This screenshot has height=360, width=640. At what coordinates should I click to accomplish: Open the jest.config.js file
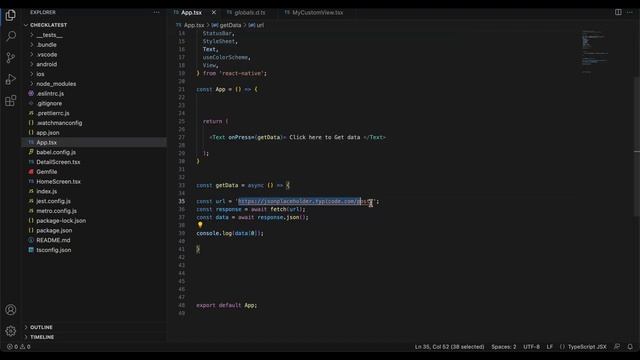click(x=53, y=201)
